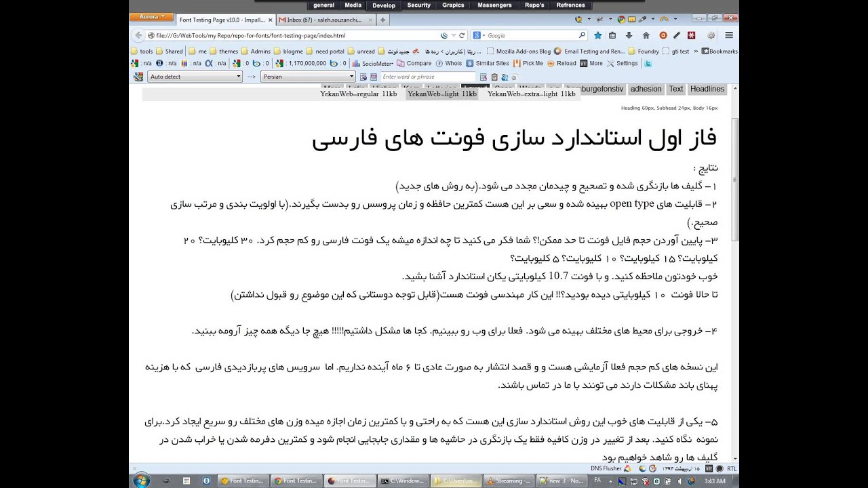This screenshot has height=488, width=868.
Task: Click the gear addon icon in nav bar
Action: tap(711, 35)
